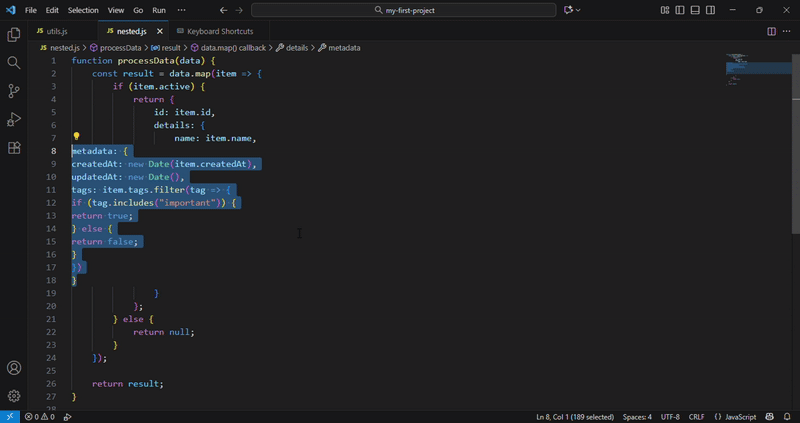
Task: Click 'updatedAt' on line 10
Action: (95, 177)
